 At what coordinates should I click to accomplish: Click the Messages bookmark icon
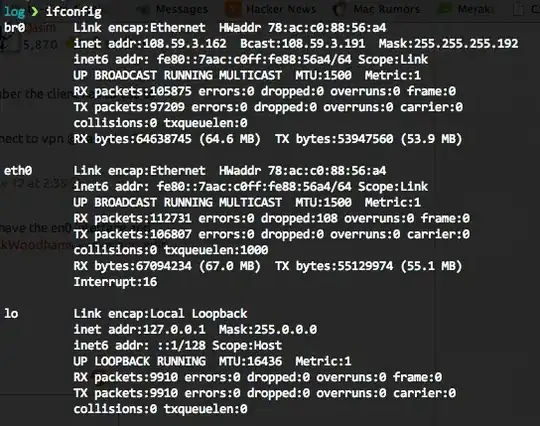(142, 9)
